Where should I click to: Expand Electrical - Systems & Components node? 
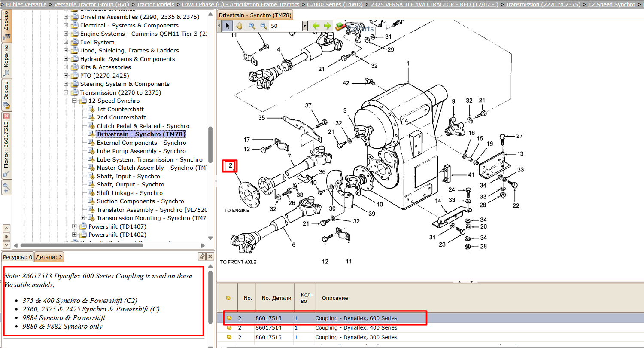(x=66, y=25)
